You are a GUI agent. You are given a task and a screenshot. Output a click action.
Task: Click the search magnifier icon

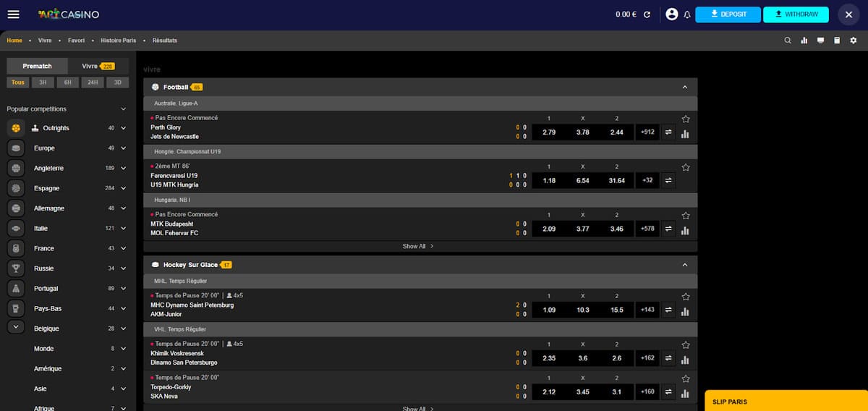click(788, 41)
